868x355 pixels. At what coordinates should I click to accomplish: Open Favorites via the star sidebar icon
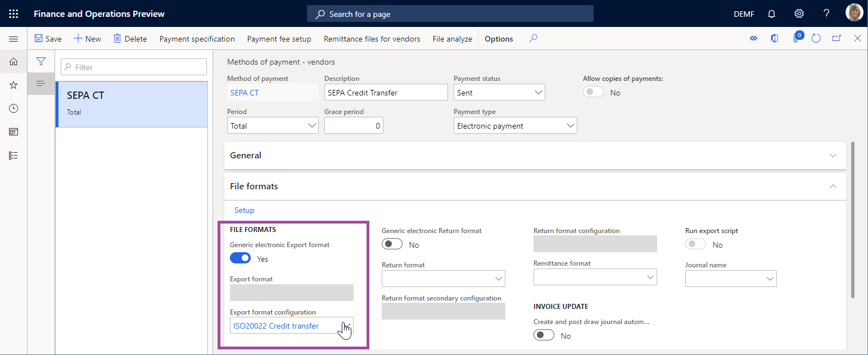13,85
